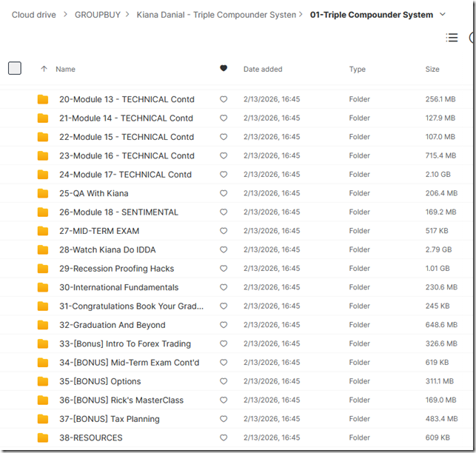
Task: Sort files by Size column
Action: [432, 69]
